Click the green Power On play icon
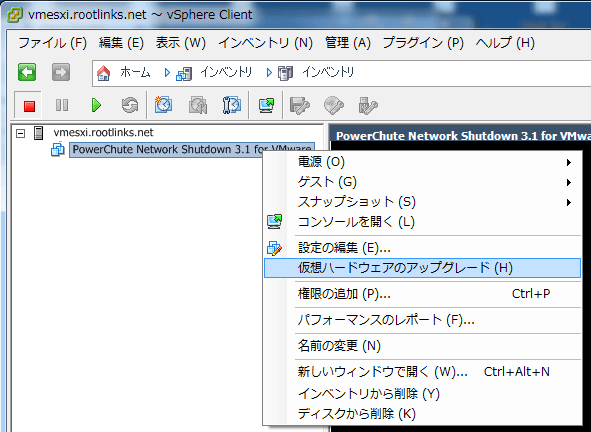Viewport: 591px width, 432px height. pos(96,105)
